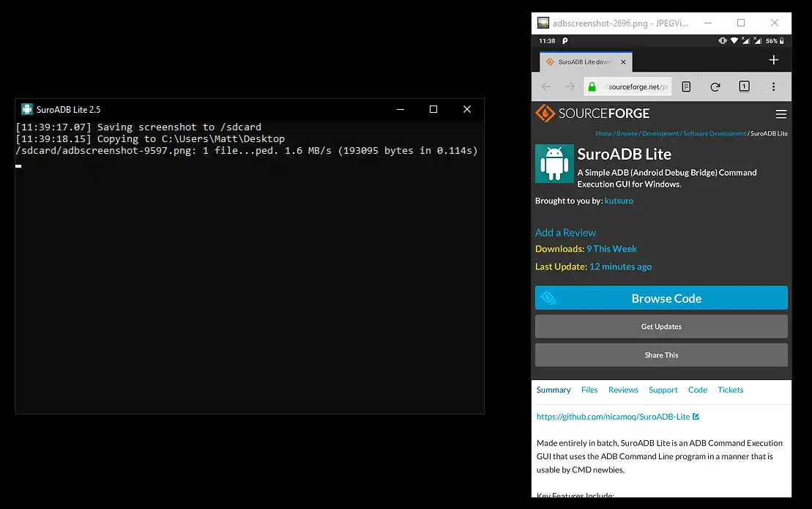Click the JPEGView window title bar icon
The image size is (812, 509).
point(543,23)
